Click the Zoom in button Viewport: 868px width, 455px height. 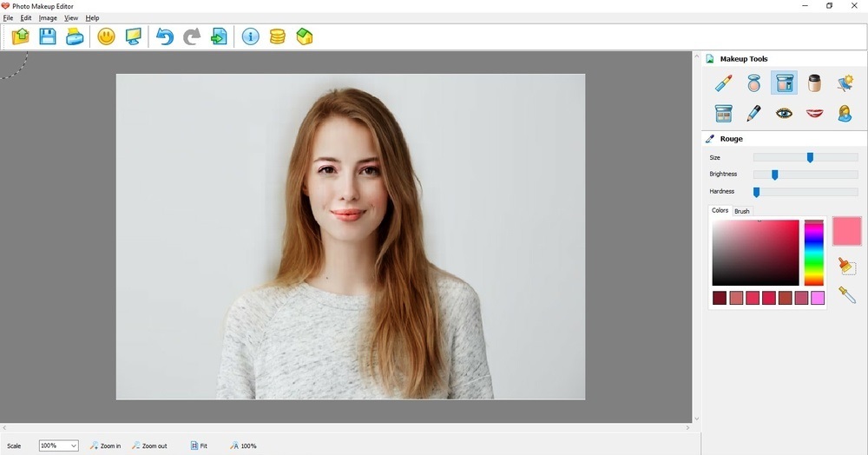click(x=105, y=445)
